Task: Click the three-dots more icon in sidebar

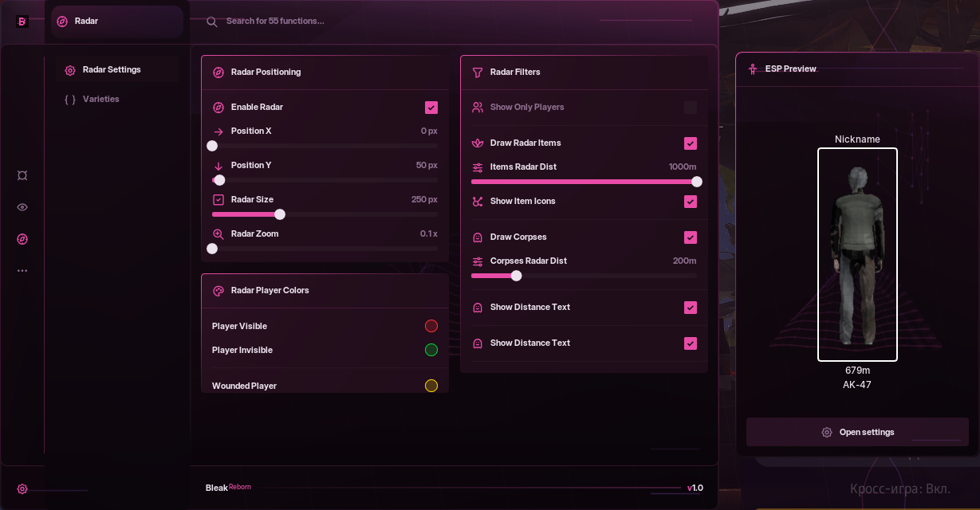Action: [22, 271]
